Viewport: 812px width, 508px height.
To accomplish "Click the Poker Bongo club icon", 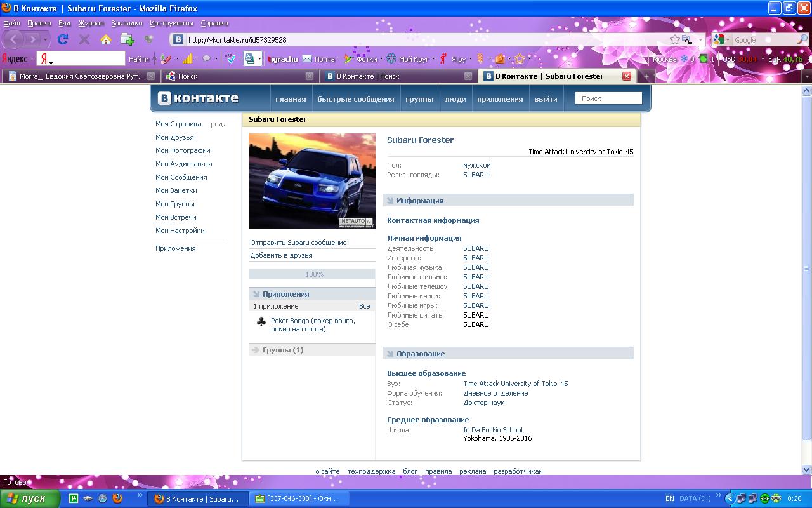I will point(261,322).
